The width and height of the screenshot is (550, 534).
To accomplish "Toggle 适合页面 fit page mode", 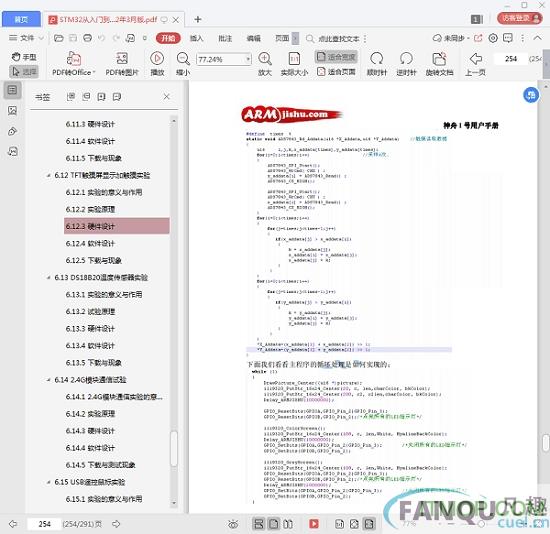I will [336, 72].
